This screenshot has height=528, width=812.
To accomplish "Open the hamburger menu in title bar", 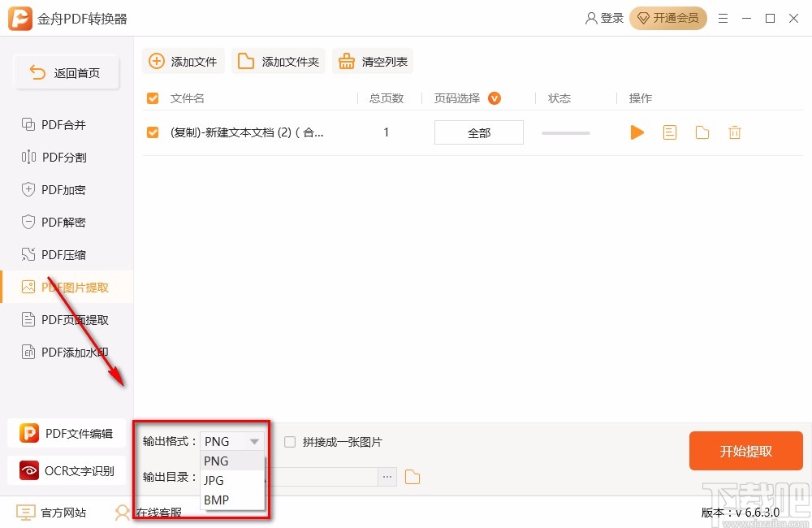I will pos(723,18).
